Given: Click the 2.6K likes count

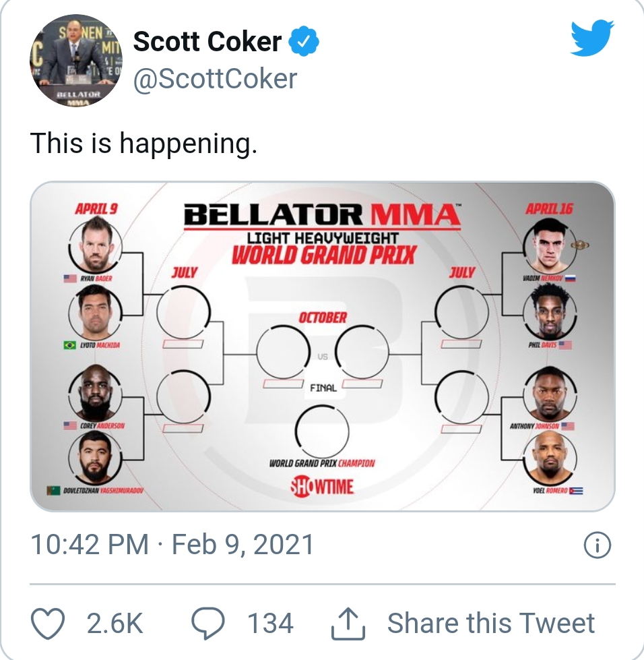Looking at the screenshot, I should coord(115,624).
